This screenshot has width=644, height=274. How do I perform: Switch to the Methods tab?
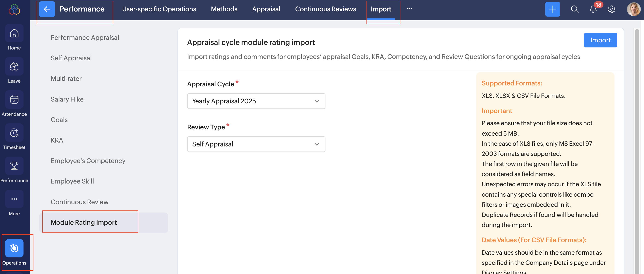tap(224, 9)
